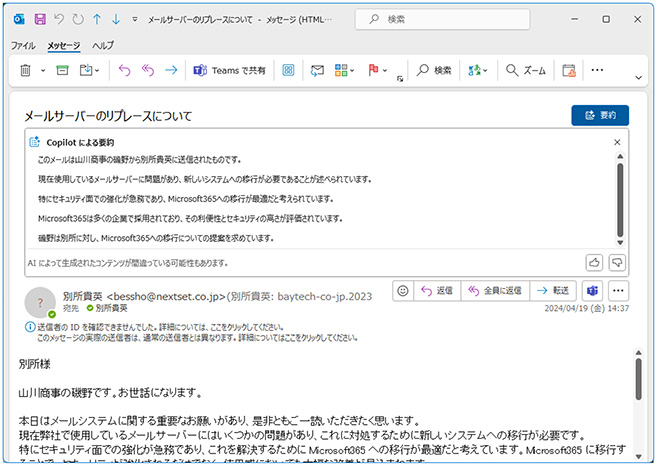659x467 pixels.
Task: Click message body scroll down arrow
Action: pos(638,456)
